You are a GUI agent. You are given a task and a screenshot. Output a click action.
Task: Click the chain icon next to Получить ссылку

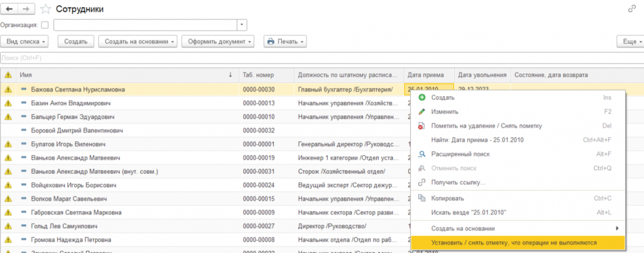(x=421, y=183)
